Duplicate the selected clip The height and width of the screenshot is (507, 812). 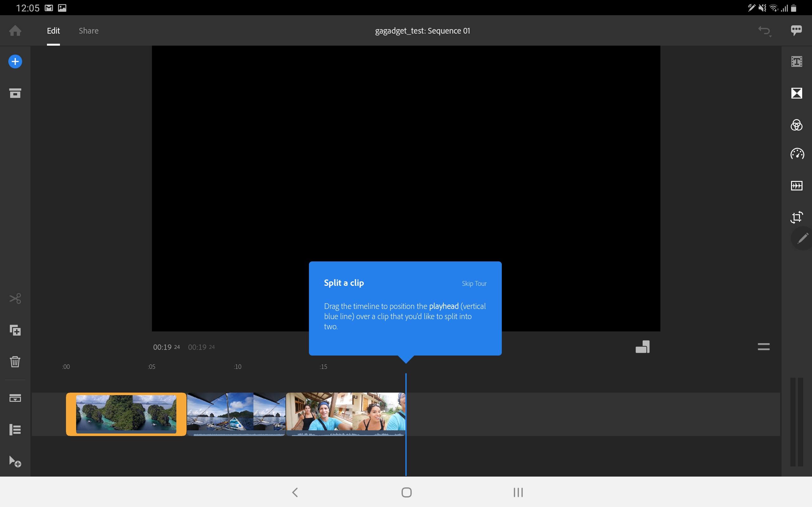[15, 330]
